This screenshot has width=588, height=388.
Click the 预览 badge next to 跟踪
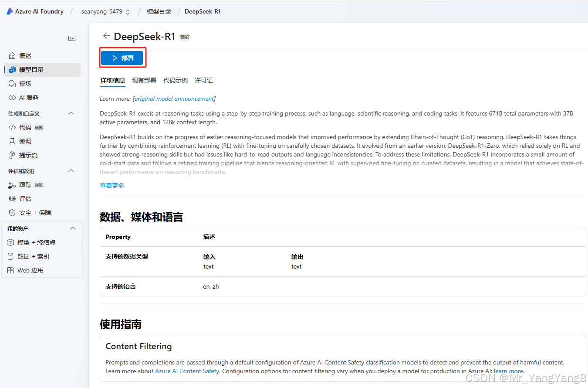point(39,185)
